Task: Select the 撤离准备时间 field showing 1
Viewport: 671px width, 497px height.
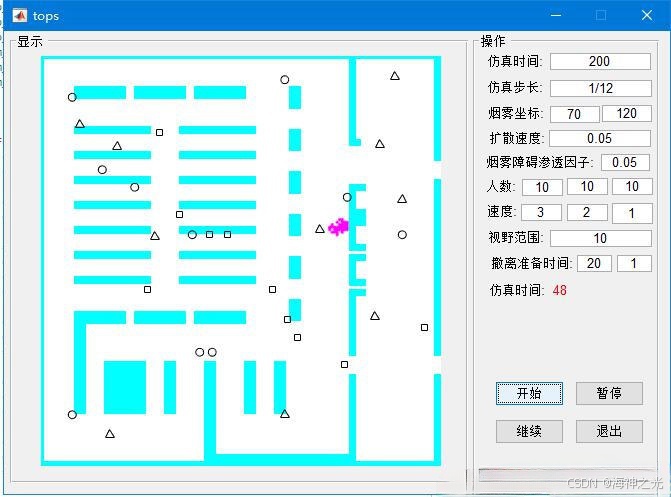Action: coord(634,263)
